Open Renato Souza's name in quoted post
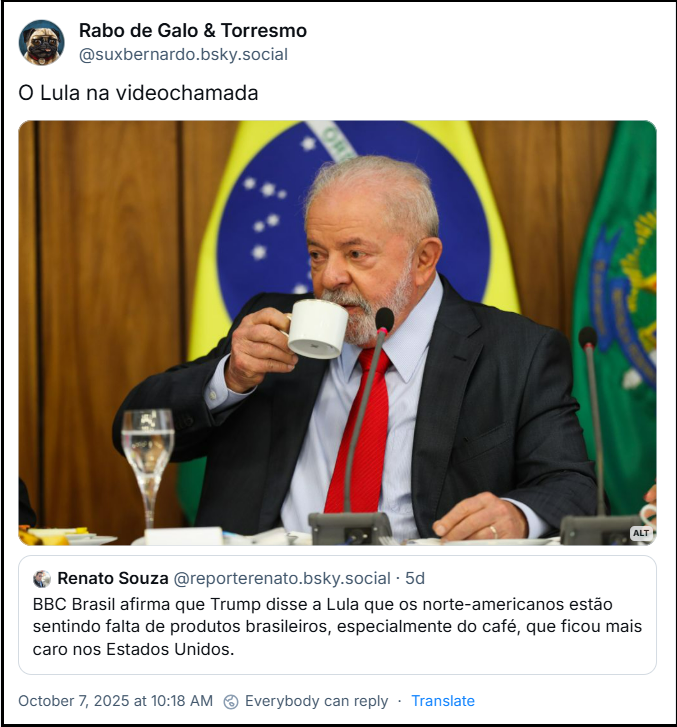Screen dimensions: 677x727 click(113, 578)
